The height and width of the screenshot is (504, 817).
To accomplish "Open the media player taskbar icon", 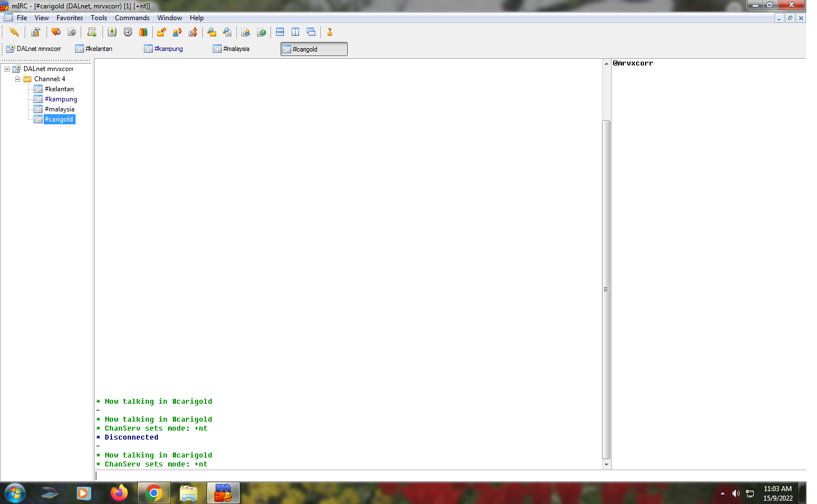I will click(84, 493).
